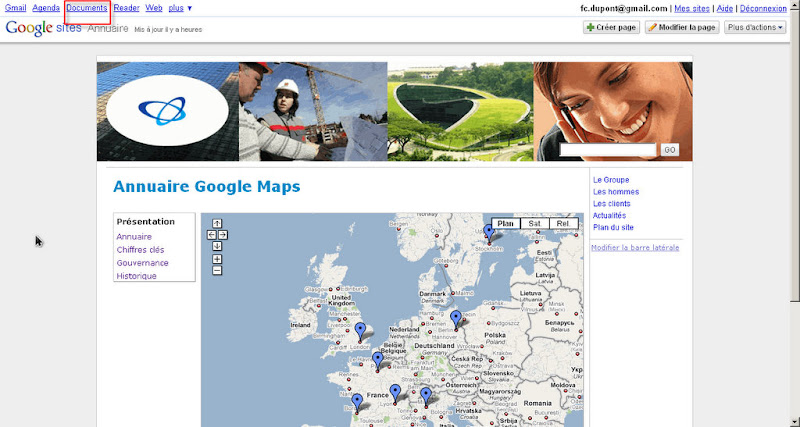
Task: Click the London map marker pin
Action: tap(360, 329)
